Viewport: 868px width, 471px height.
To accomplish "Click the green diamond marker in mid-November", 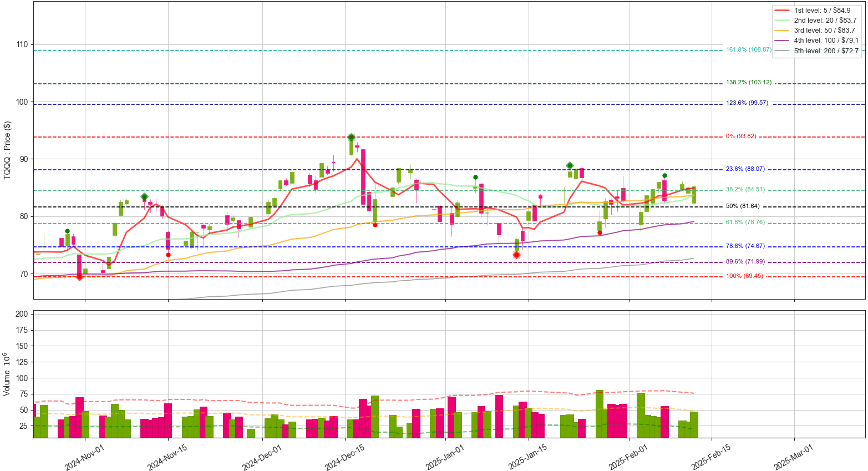I will click(x=144, y=196).
